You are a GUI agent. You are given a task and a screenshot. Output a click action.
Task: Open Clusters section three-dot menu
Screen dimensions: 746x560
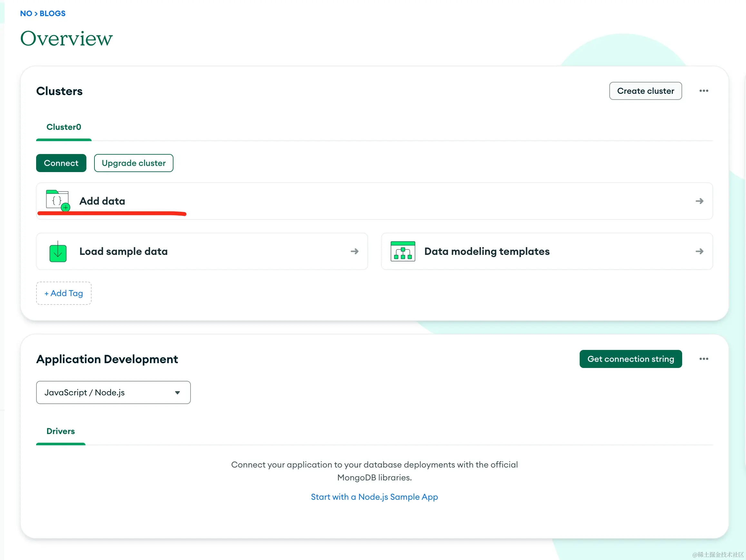(703, 91)
